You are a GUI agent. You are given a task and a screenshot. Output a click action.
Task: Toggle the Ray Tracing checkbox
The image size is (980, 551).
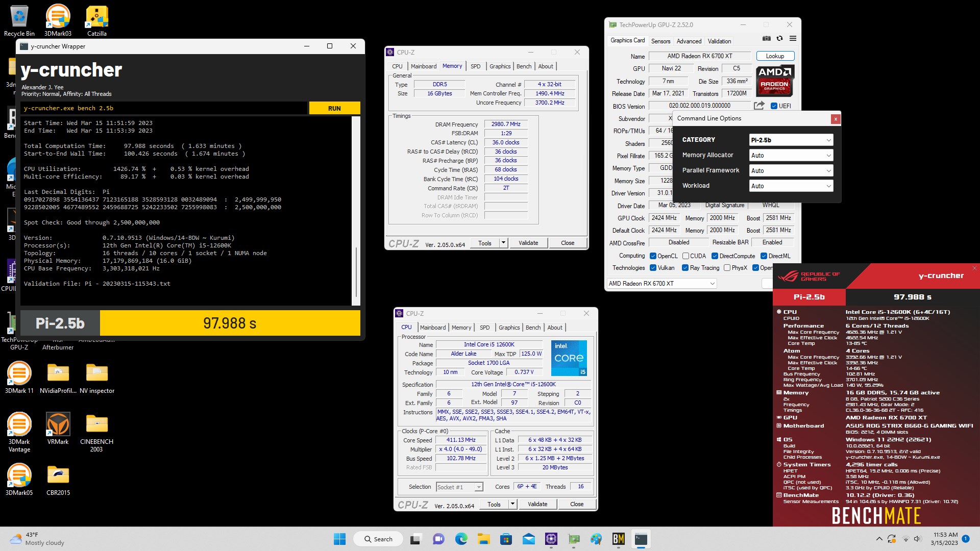click(x=685, y=268)
